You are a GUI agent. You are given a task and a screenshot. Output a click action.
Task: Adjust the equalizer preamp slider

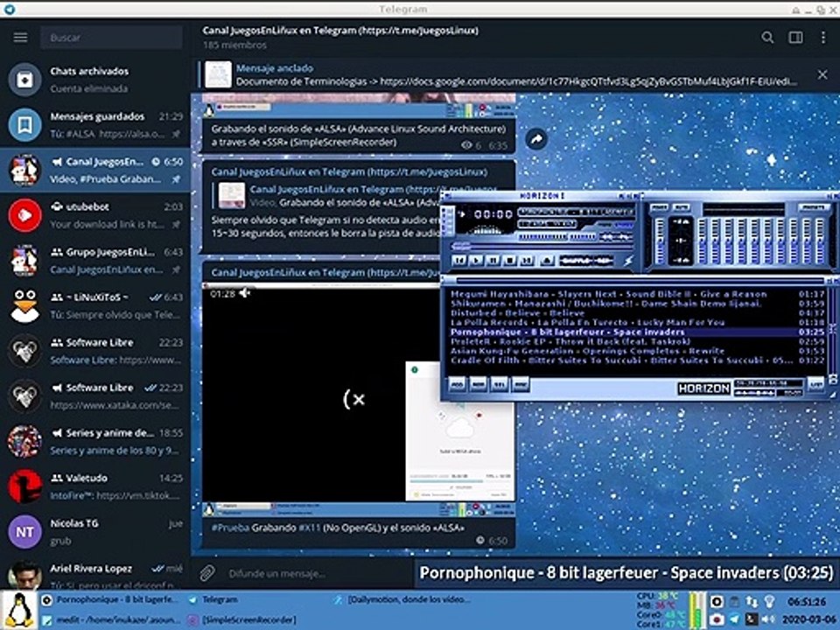coord(659,241)
